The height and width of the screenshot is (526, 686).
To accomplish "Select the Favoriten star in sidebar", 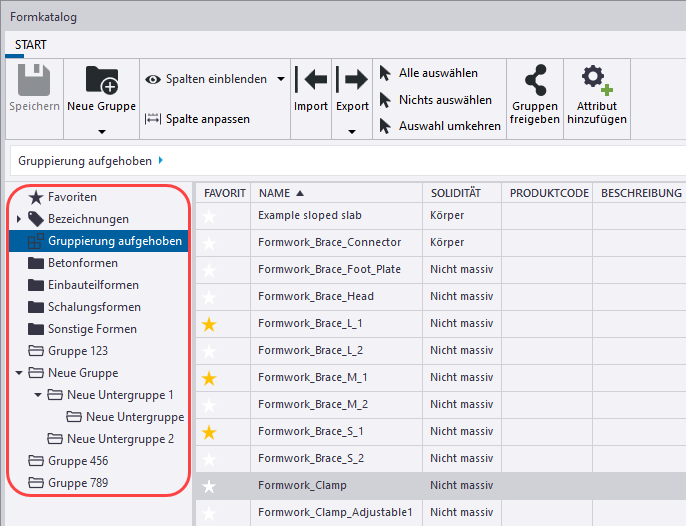I will tap(36, 197).
